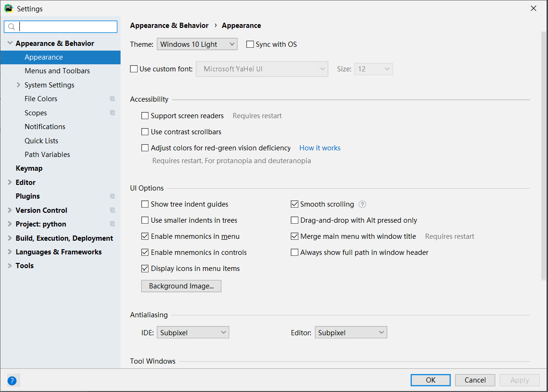The image size is (548, 392).
Task: Expand the Version Control tree node
Action: tap(10, 210)
